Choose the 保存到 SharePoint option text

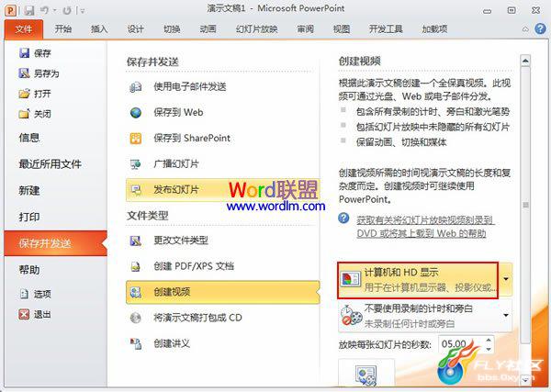tap(192, 138)
